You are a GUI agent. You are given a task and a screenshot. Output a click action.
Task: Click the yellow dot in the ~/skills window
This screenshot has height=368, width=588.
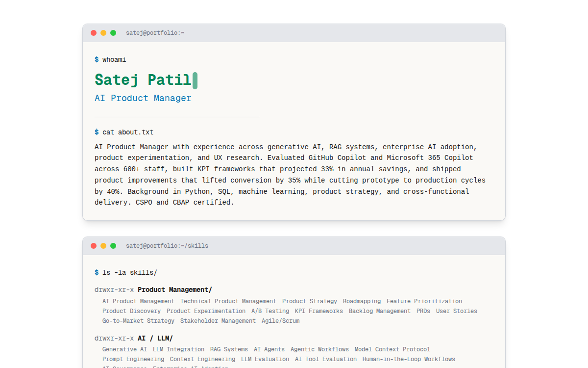coord(103,246)
